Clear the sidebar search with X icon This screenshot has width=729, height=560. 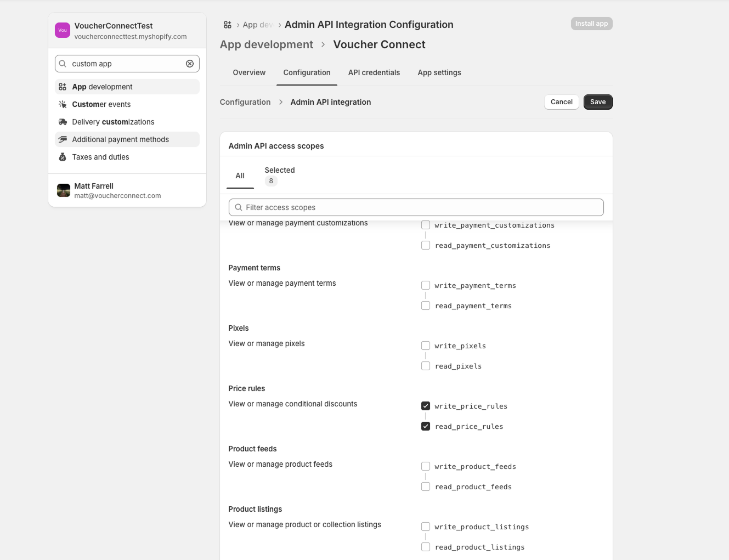click(x=190, y=64)
